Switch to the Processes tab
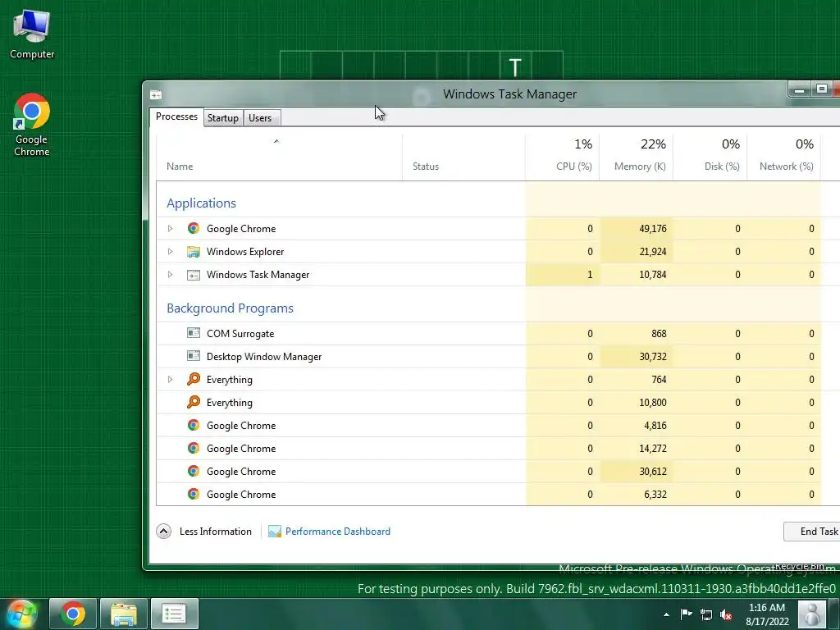The width and height of the screenshot is (840, 630). pos(176,116)
